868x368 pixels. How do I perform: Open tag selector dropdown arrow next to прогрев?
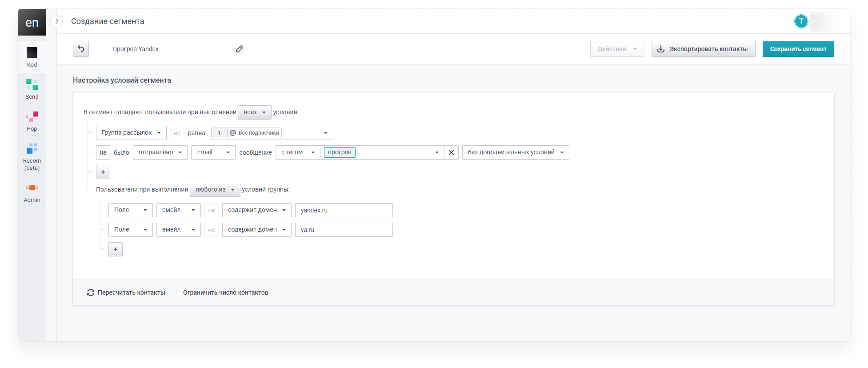coord(436,152)
